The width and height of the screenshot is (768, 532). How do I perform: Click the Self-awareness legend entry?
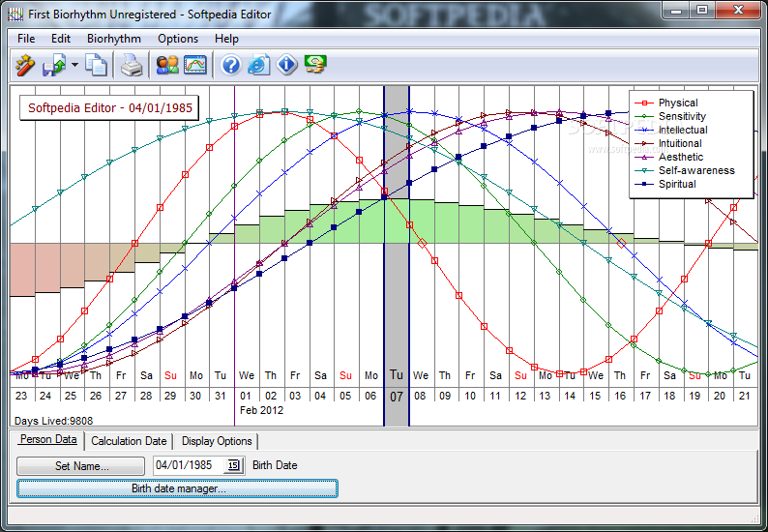[x=685, y=170]
